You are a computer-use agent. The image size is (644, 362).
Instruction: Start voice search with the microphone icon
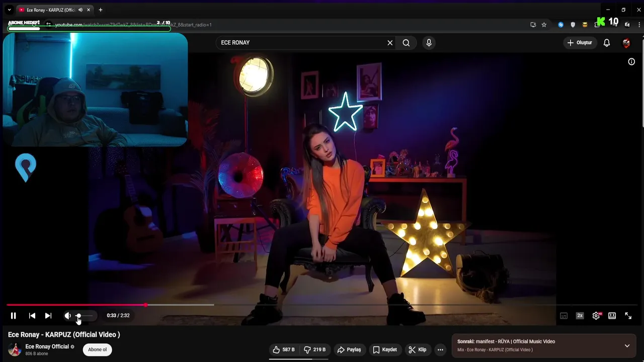pos(429,43)
